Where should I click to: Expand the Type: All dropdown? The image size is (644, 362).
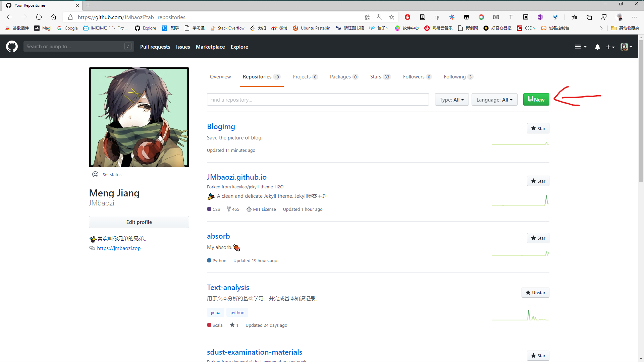[451, 100]
